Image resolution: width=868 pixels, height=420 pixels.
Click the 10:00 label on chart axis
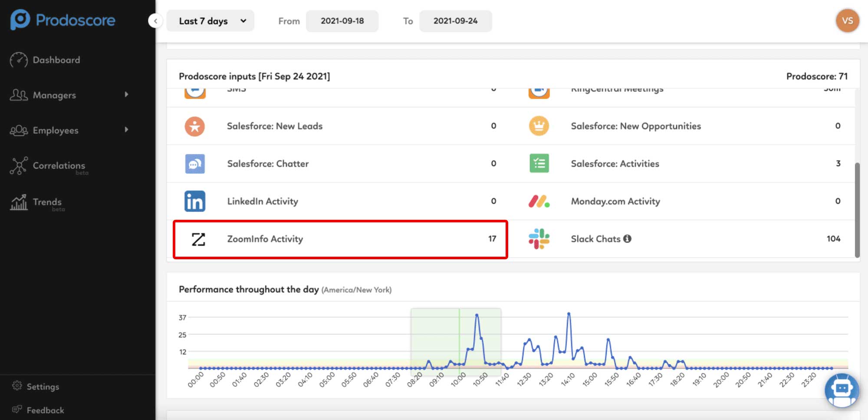tap(458, 380)
